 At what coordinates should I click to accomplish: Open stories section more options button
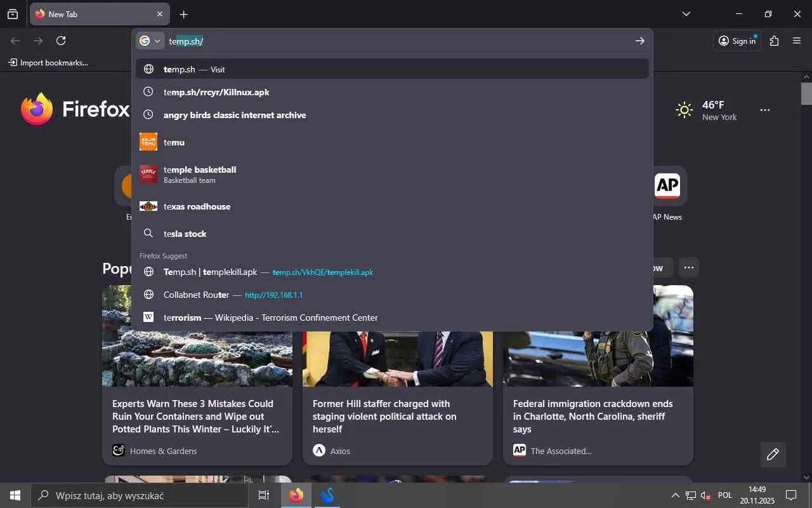[x=689, y=267]
